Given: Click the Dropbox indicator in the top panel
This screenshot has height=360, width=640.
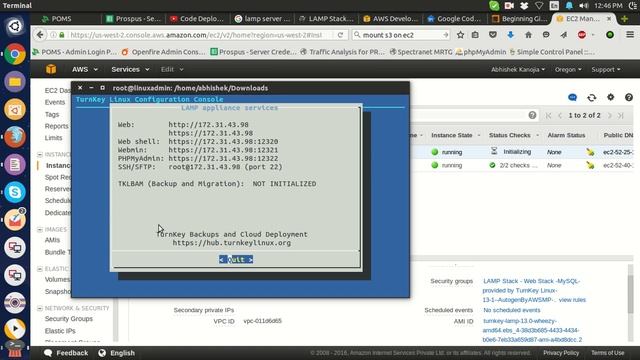Looking at the screenshot, I should 524,5.
